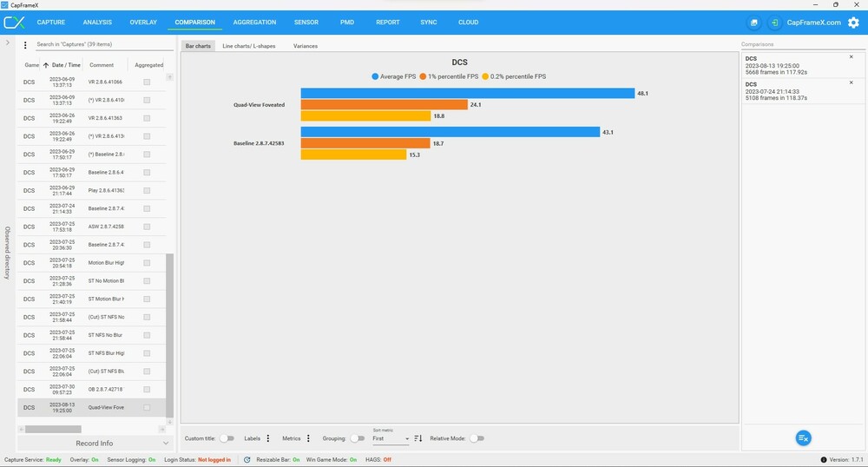Screen dimensions: 868x467
Task: Open the CLOUD tab
Action: pyautogui.click(x=469, y=23)
